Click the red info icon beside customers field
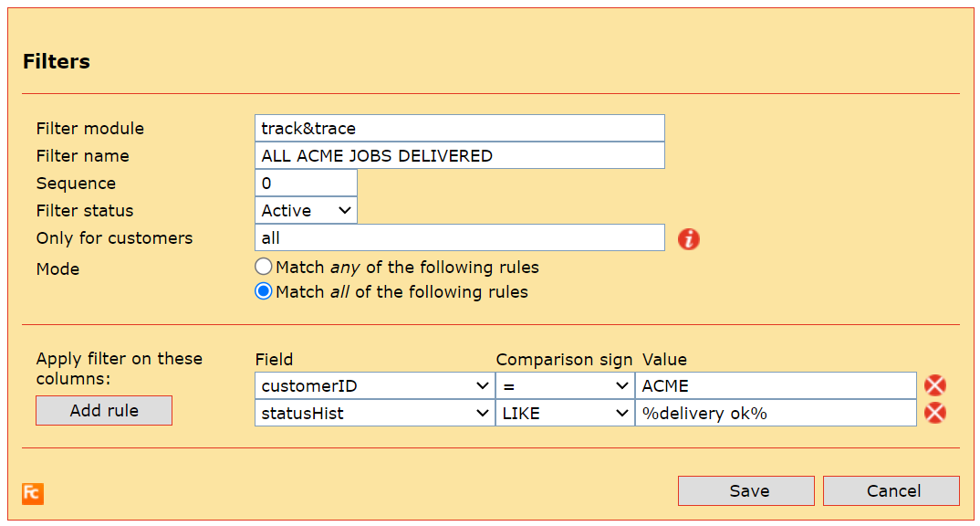This screenshot has height=526, width=980. [x=689, y=239]
